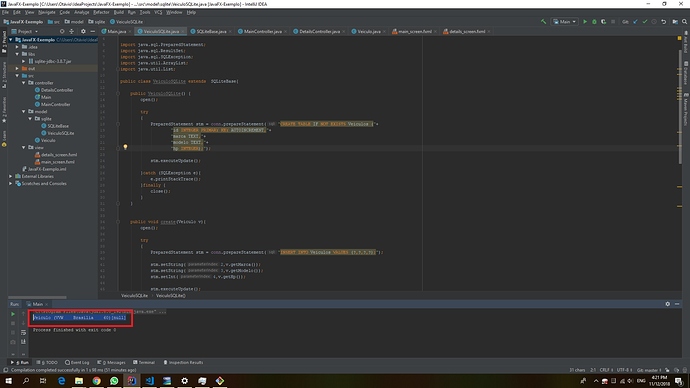
Task: Open Chrome from the Windows taskbar
Action: click(x=96, y=381)
